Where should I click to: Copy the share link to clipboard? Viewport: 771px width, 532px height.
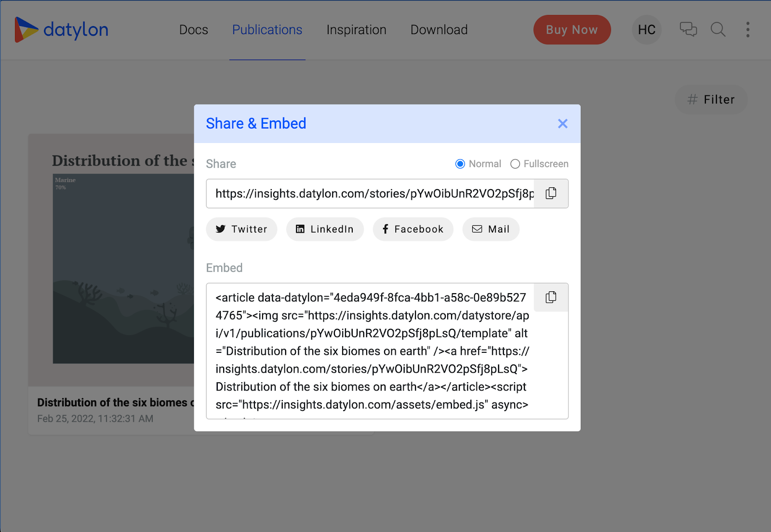pos(551,194)
